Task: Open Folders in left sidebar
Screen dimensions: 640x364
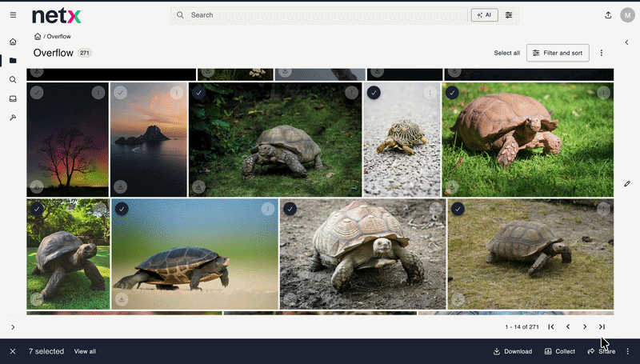Action: [x=13, y=60]
